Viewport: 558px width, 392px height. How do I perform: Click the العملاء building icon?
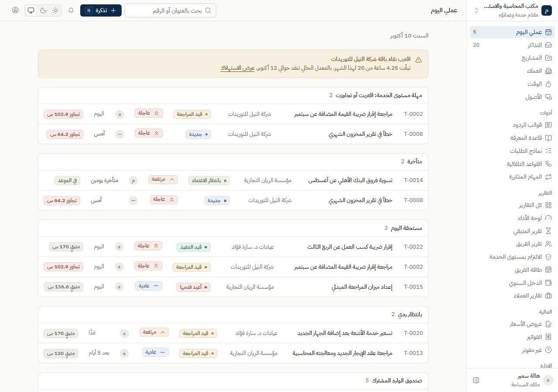coord(548,71)
